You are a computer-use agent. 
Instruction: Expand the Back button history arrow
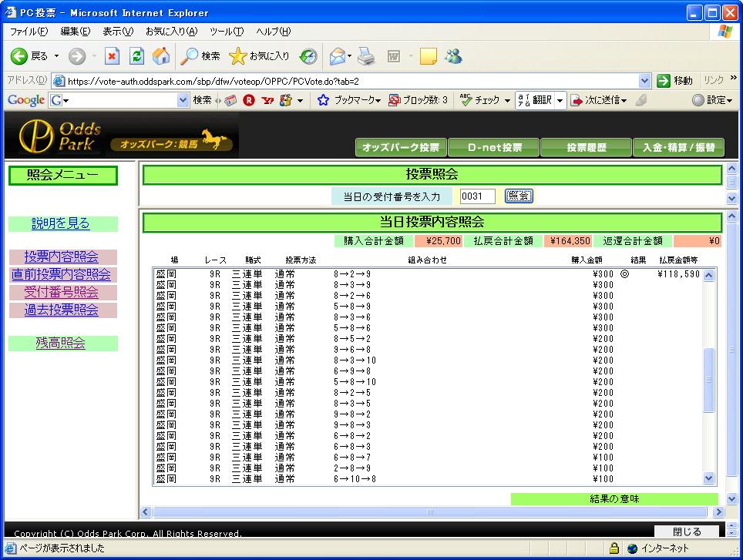click(56, 56)
